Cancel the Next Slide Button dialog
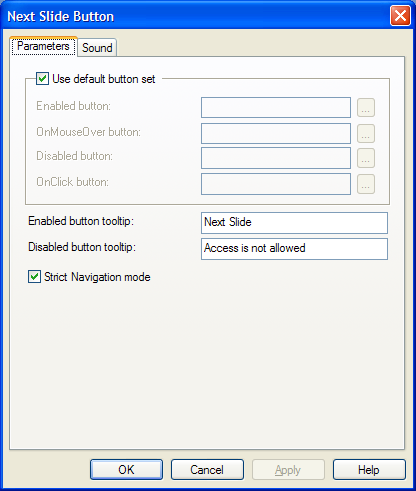The image size is (416, 491). pos(207,470)
